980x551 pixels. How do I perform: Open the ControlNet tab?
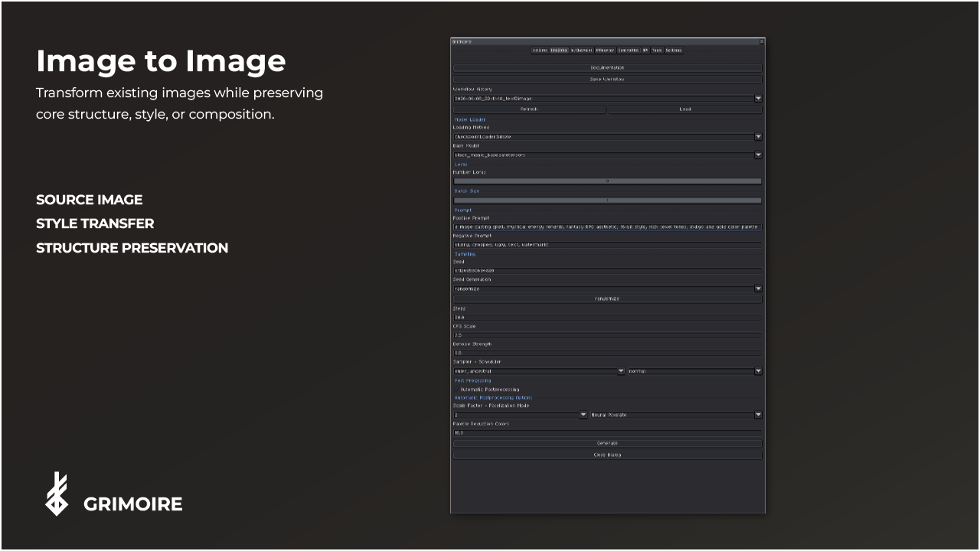click(629, 51)
